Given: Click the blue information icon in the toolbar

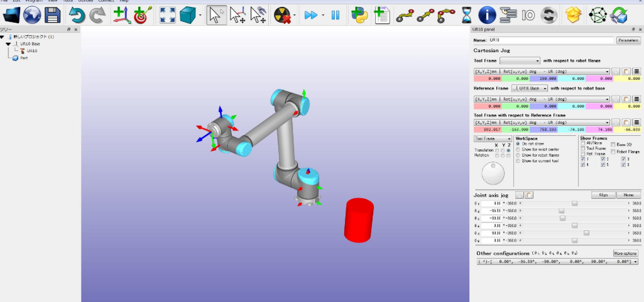Looking at the screenshot, I should coord(488,15).
